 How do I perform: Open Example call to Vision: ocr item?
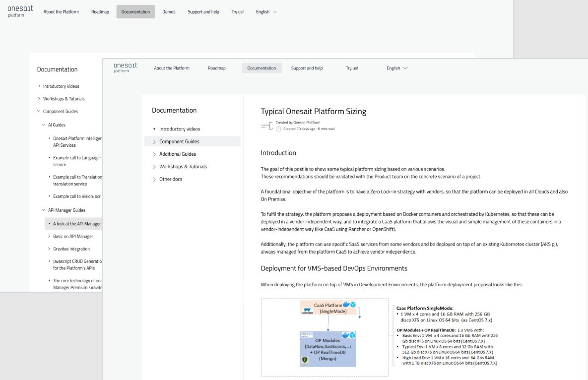point(77,196)
